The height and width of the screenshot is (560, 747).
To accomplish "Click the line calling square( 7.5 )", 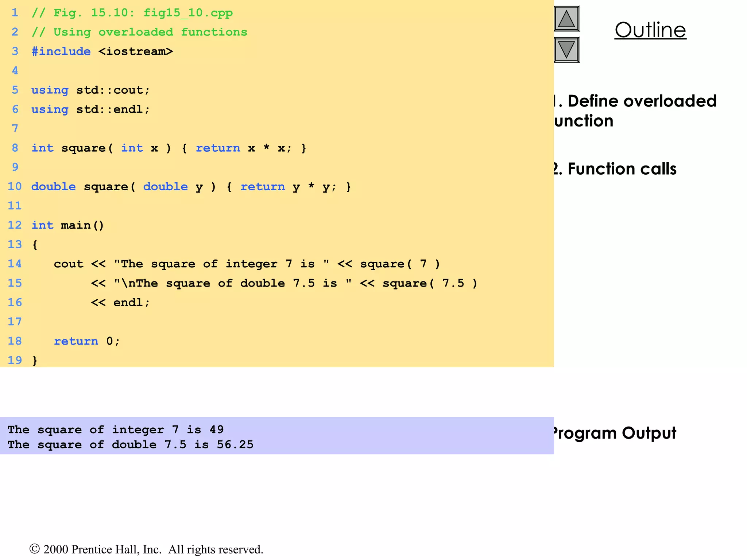I will tap(284, 283).
